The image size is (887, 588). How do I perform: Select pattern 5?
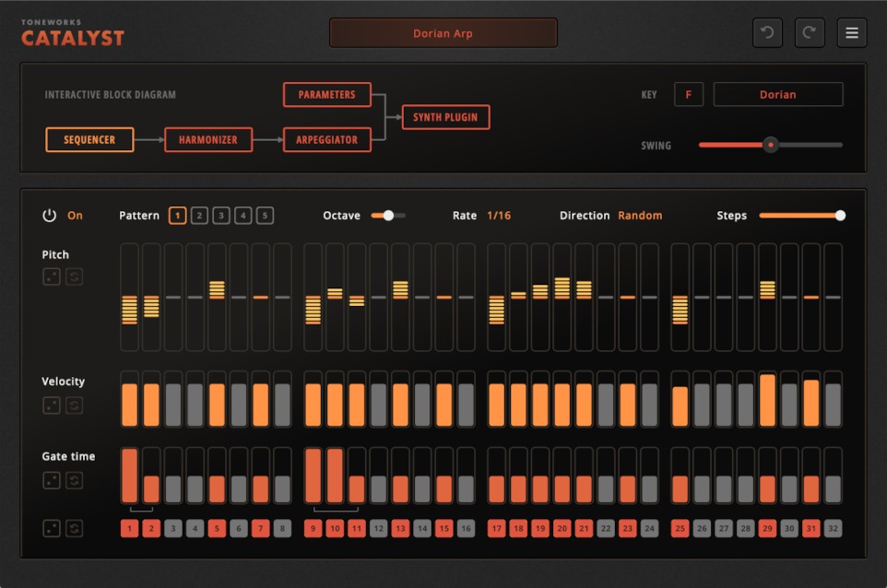(265, 216)
